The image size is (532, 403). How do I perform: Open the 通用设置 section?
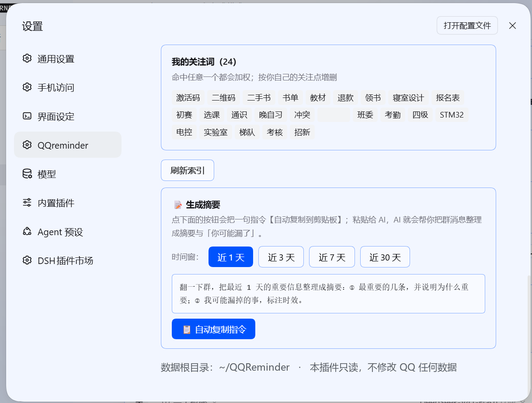[68, 59]
